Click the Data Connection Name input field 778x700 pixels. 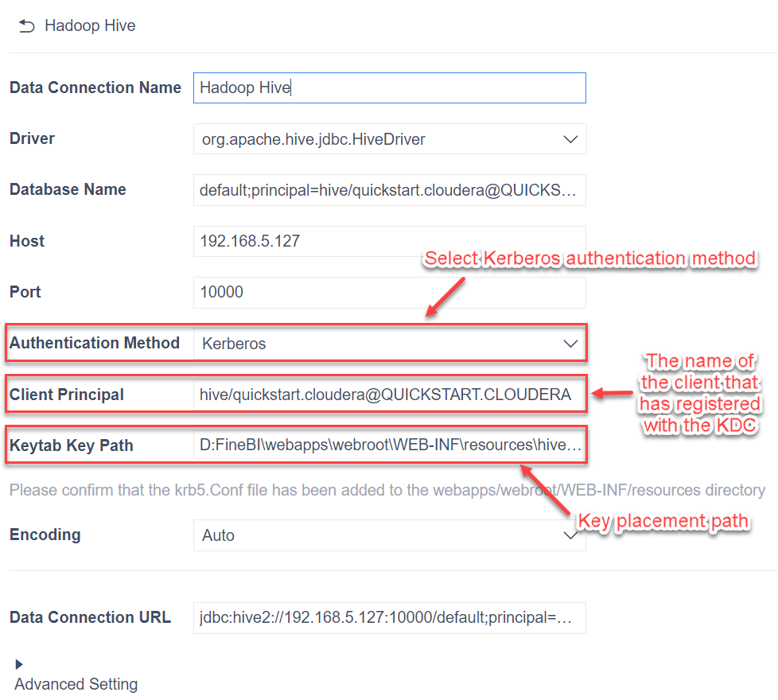coord(390,87)
